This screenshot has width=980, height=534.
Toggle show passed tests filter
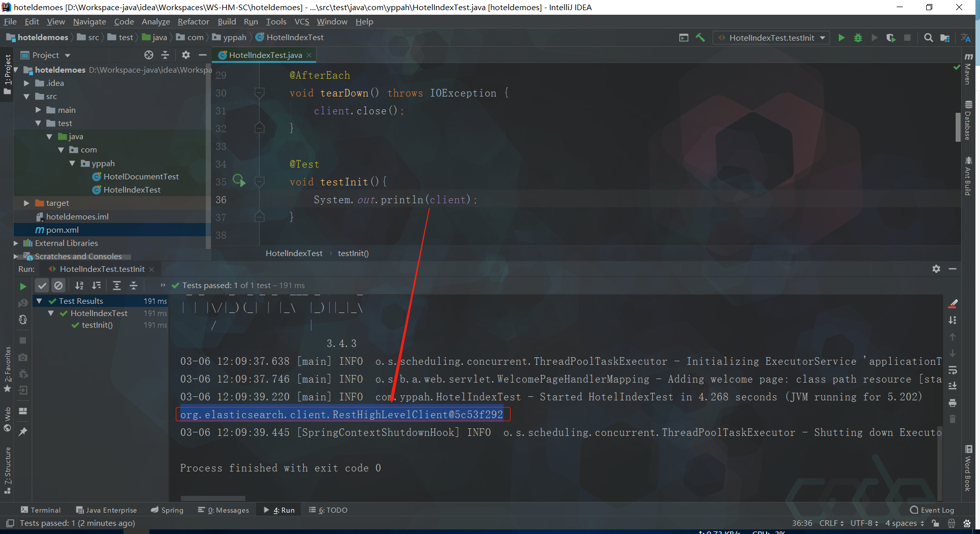(42, 286)
